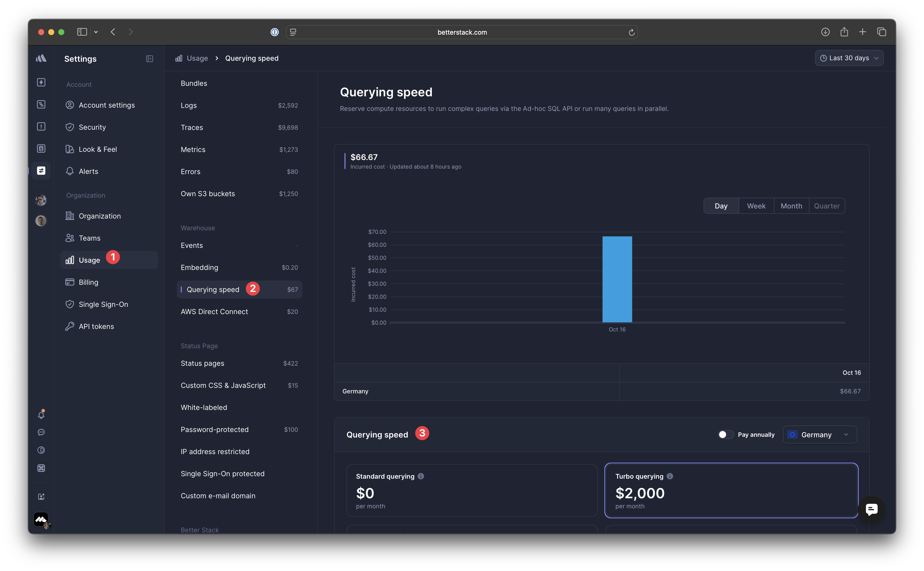Viewport: 924px width, 571px height.
Task: Reload the page in Safari
Action: click(631, 32)
